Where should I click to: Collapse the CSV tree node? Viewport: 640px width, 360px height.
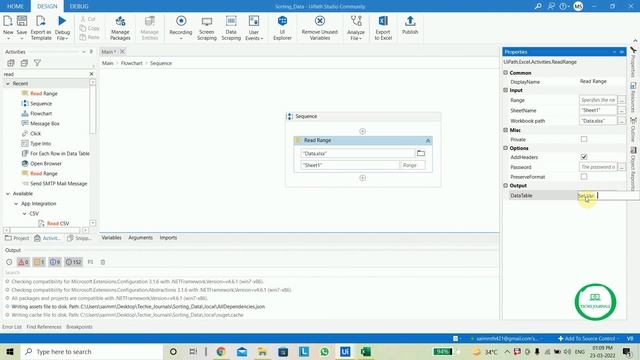(x=24, y=213)
